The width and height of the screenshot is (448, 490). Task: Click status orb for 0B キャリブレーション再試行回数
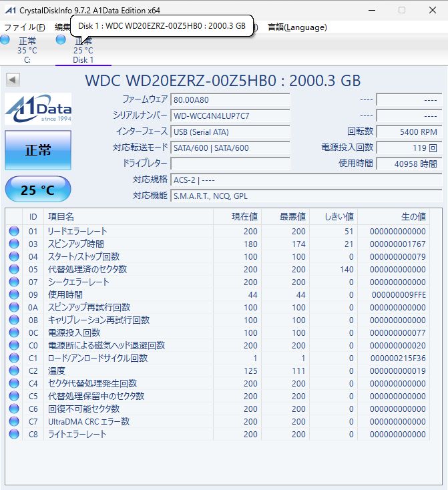tap(14, 320)
